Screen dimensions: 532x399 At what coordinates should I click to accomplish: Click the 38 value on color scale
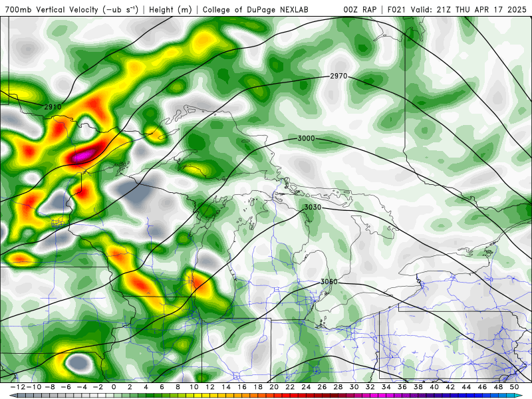[418, 387]
